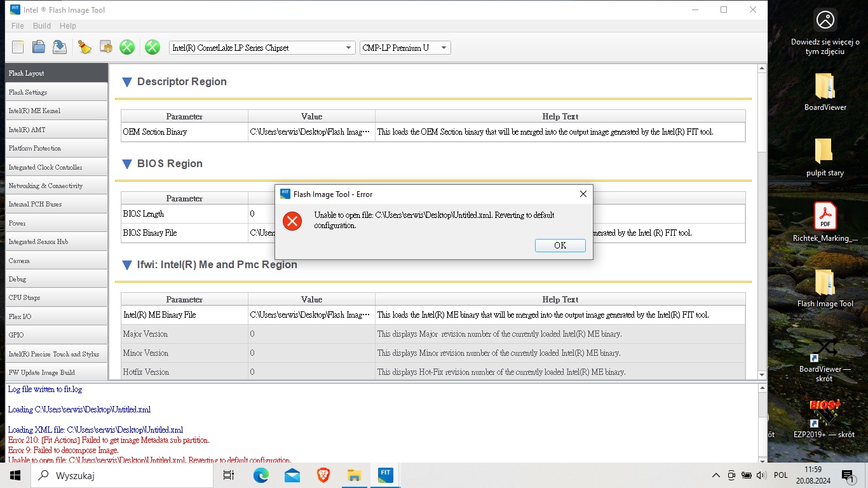Open the 'pulpit stary' desktop folder
Image resolution: width=868 pixels, height=488 pixels.
825,158
